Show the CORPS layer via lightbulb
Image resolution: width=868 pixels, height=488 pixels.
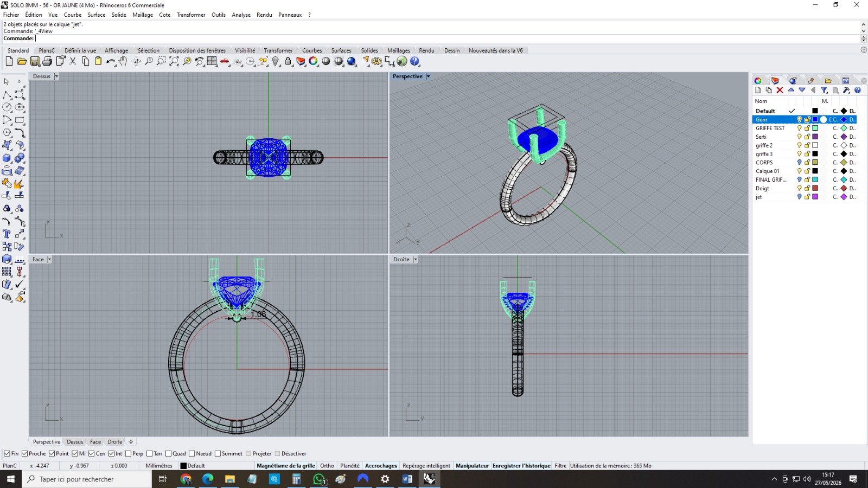tap(799, 162)
